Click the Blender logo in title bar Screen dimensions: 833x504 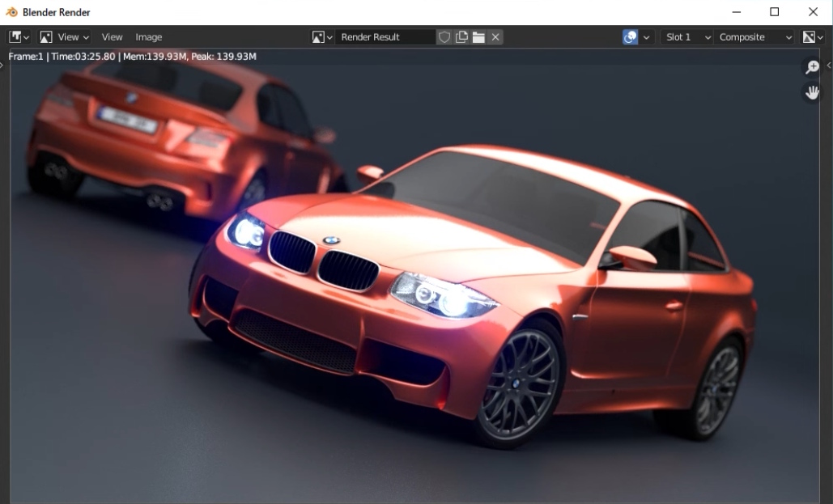11,11
